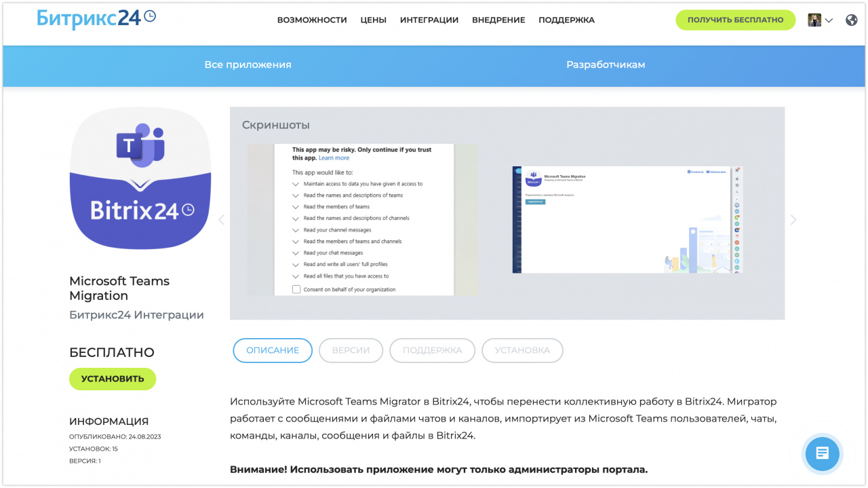868x488 pixels.
Task: Click the ИНФОРМАЦИЯ heading
Action: coord(108,421)
